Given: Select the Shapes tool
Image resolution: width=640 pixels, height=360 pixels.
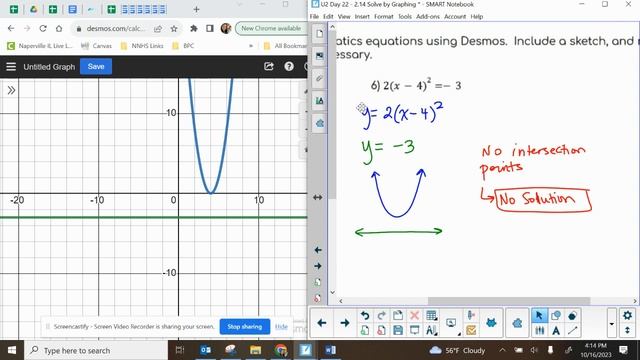Looking at the screenshot, I should tap(556, 316).
